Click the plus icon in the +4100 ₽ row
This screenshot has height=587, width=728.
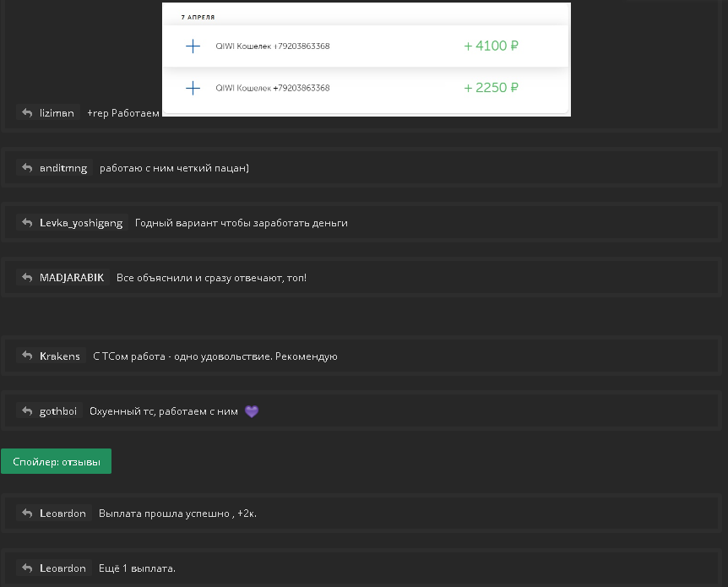click(193, 46)
